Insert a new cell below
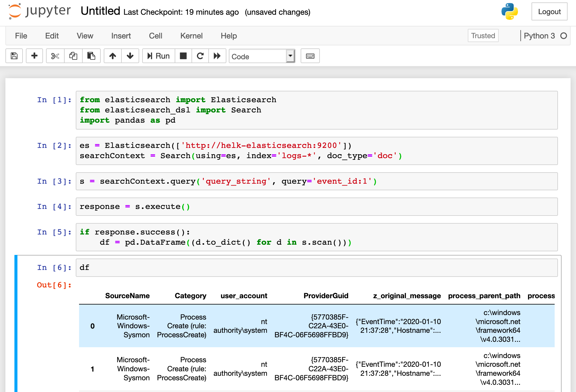This screenshot has width=576, height=392. [34, 56]
